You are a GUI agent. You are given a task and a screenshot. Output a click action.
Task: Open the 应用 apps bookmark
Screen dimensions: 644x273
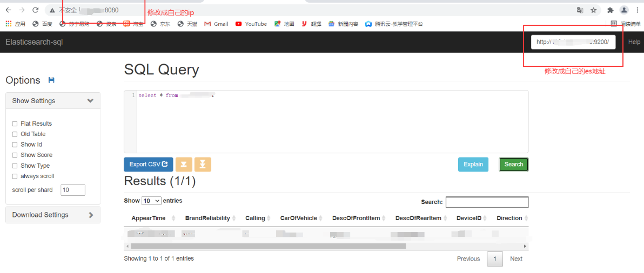[x=16, y=24]
